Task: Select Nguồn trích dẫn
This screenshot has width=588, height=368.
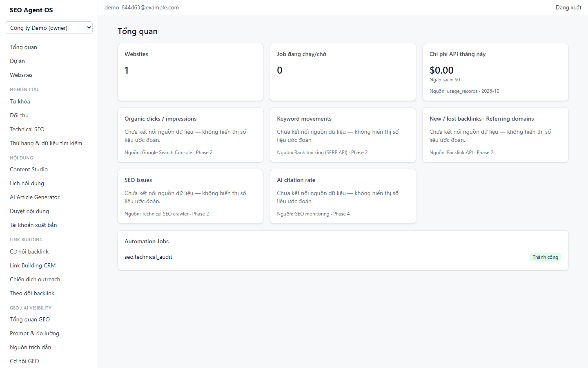Action: [x=30, y=347]
